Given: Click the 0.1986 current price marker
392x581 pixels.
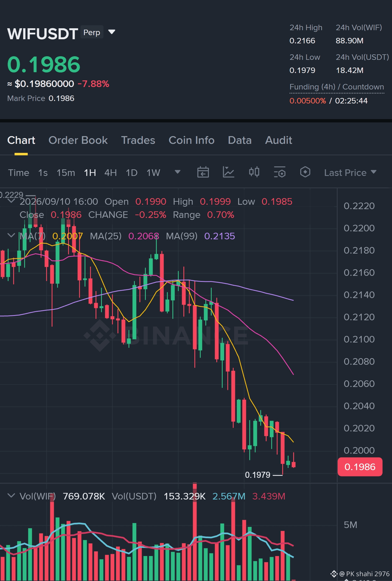Looking at the screenshot, I should coord(360,467).
